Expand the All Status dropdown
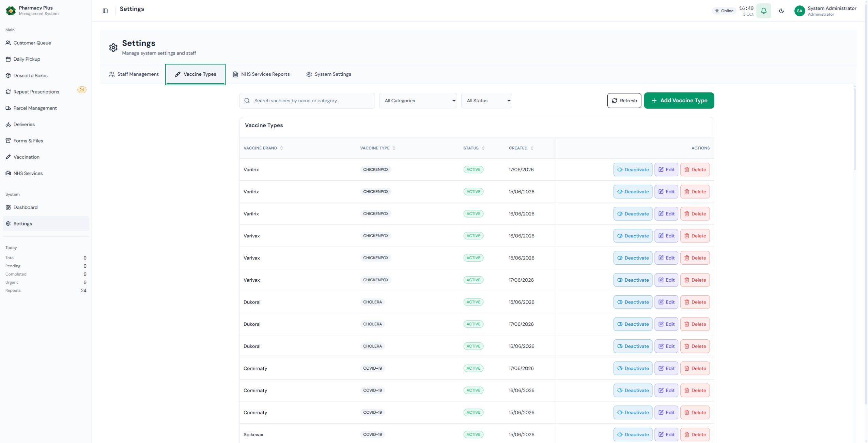Image resolution: width=868 pixels, height=443 pixels. 486,101
